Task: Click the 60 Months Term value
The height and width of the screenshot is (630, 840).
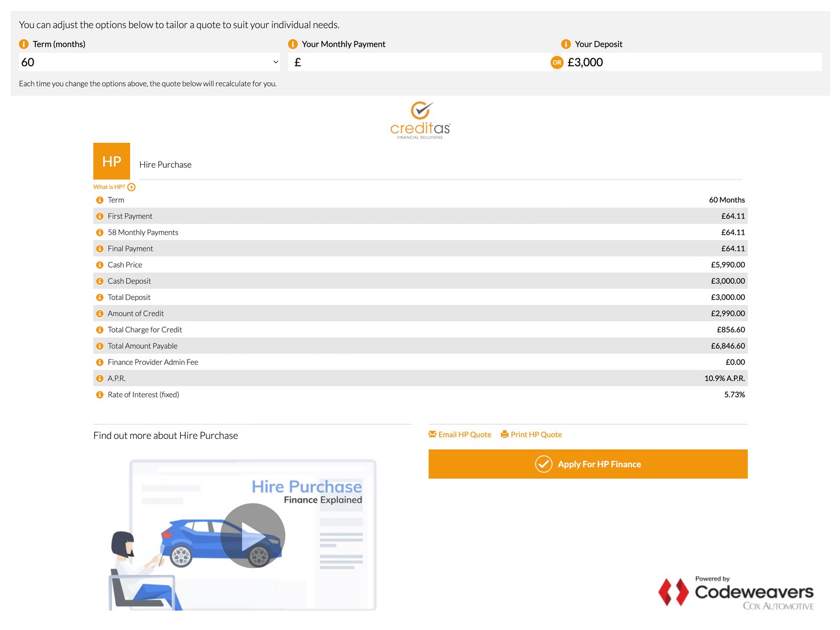Action: coord(727,200)
